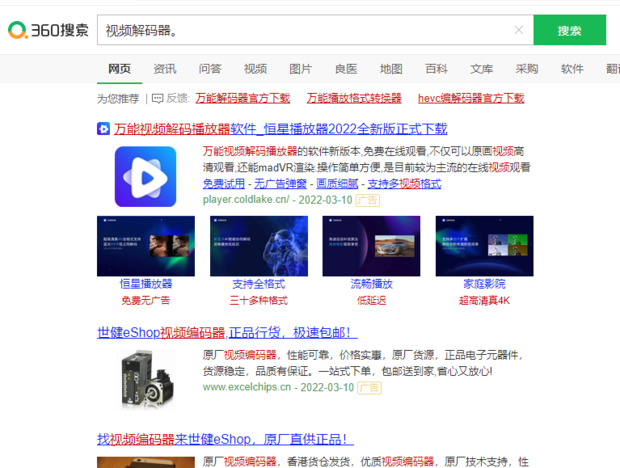The image size is (620, 468).
Task: Open the 图片 tab
Action: [x=301, y=69]
